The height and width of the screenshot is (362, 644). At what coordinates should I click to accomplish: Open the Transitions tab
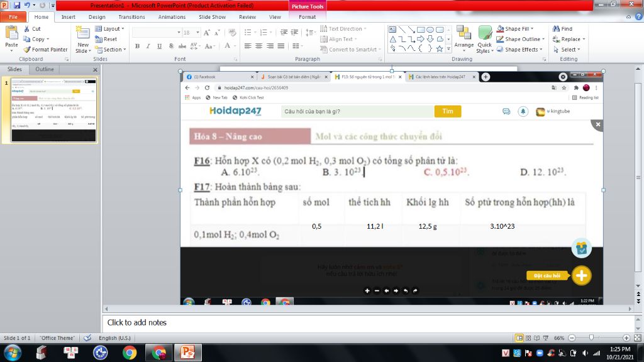coord(131,17)
